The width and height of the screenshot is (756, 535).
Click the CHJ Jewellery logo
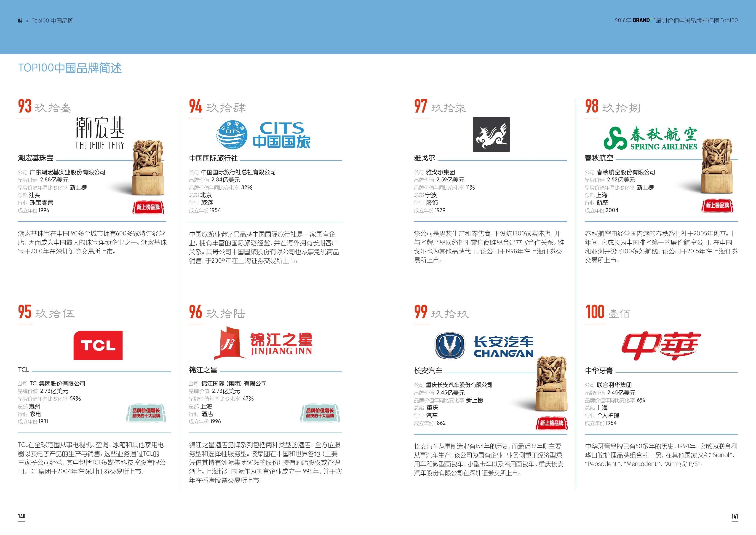click(x=100, y=133)
